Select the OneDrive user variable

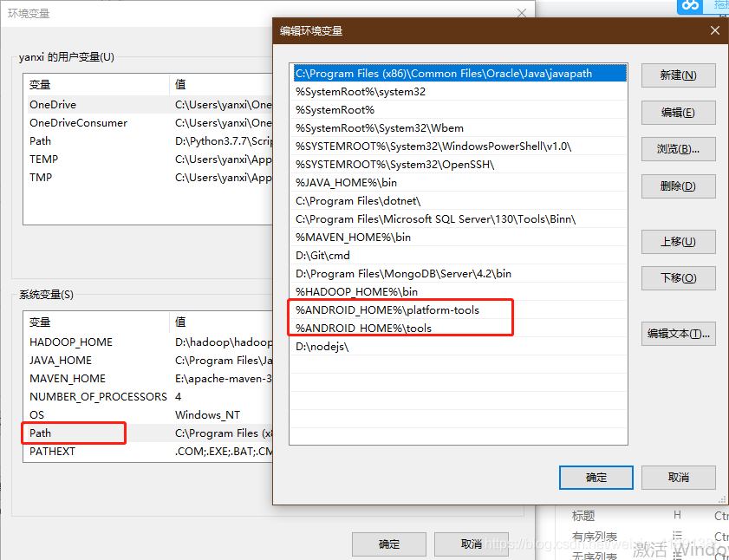coord(148,105)
